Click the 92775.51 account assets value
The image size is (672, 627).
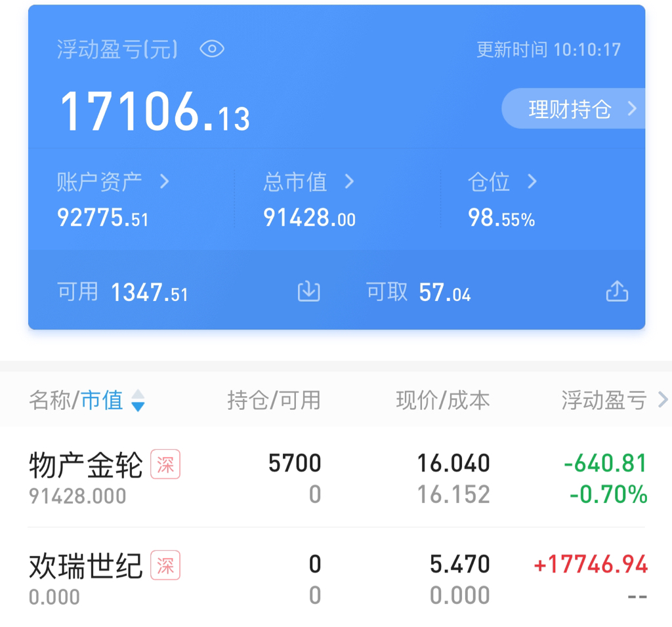[103, 217]
